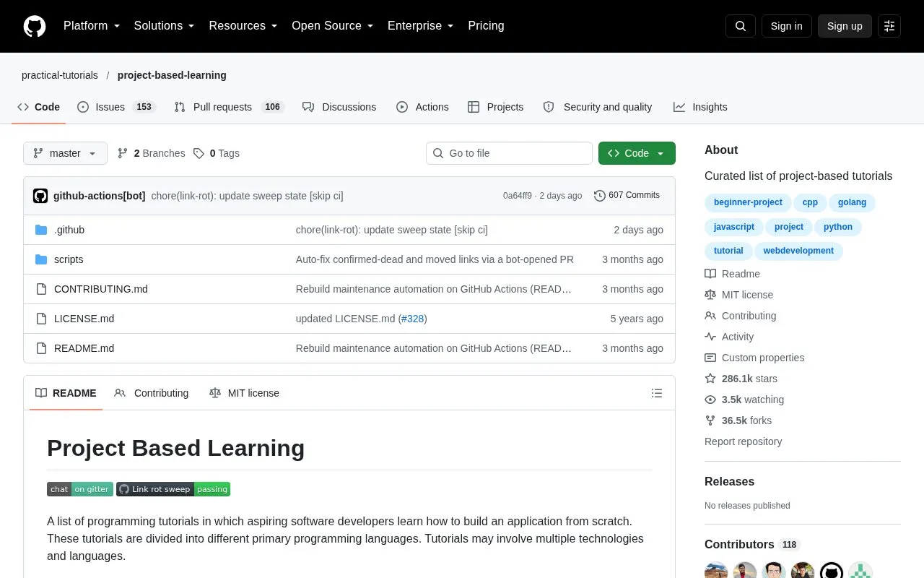Click the chat on gitter badge
Screen dimensions: 924x578
(x=80, y=489)
